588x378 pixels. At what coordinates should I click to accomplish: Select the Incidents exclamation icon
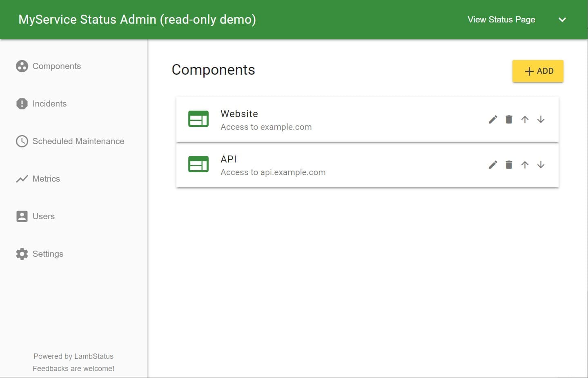pyautogui.click(x=22, y=103)
